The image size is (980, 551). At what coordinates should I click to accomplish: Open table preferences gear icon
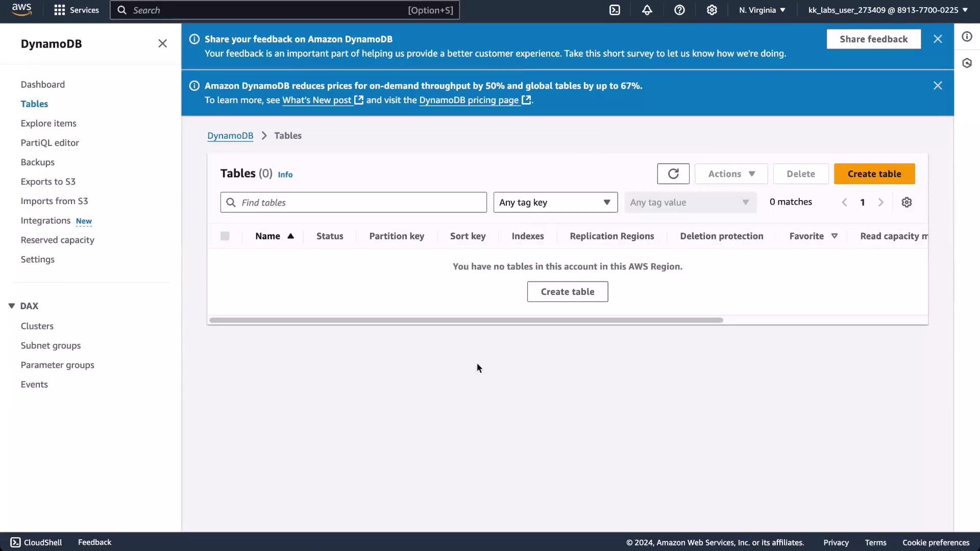point(906,203)
